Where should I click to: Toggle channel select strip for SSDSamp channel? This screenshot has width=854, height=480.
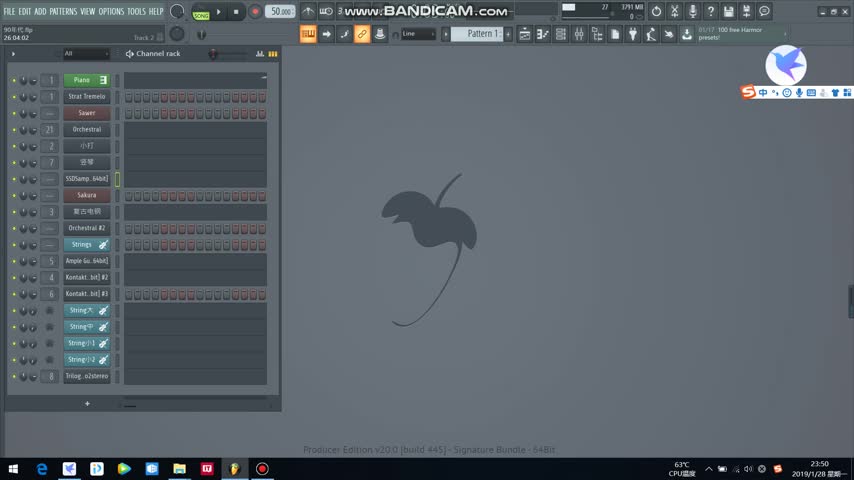117,179
